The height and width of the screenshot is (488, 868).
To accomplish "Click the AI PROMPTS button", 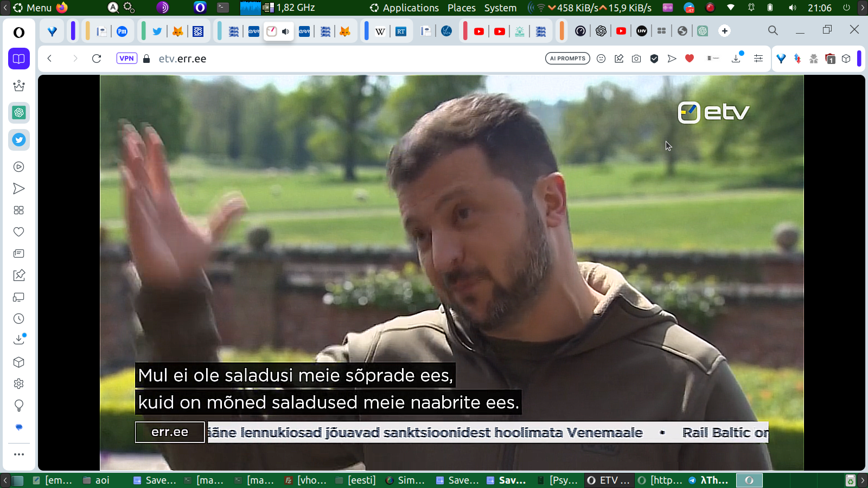I will click(567, 59).
